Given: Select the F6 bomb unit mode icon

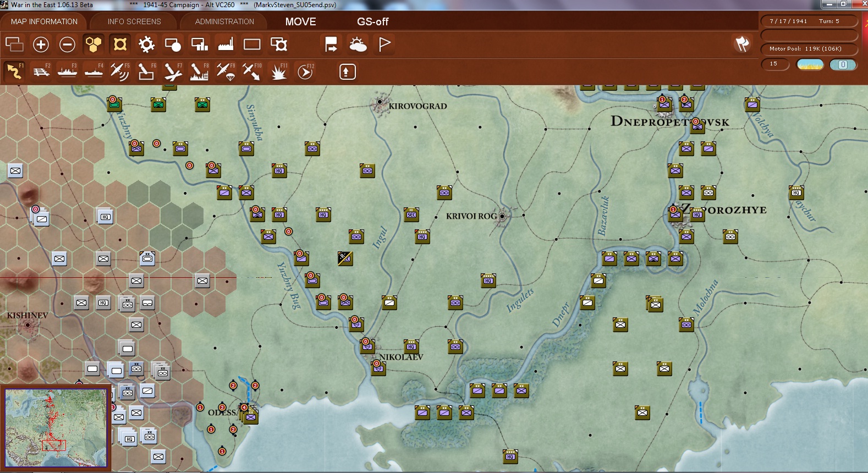Looking at the screenshot, I should [x=146, y=71].
